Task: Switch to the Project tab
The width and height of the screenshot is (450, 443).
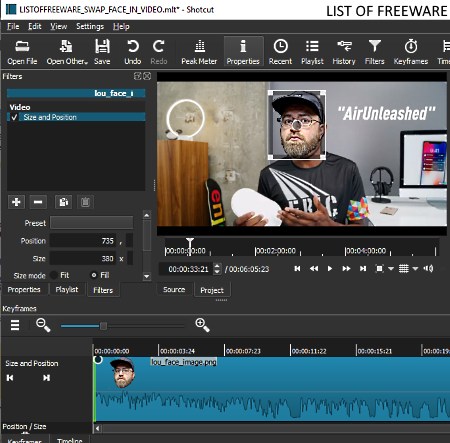Action: click(212, 290)
